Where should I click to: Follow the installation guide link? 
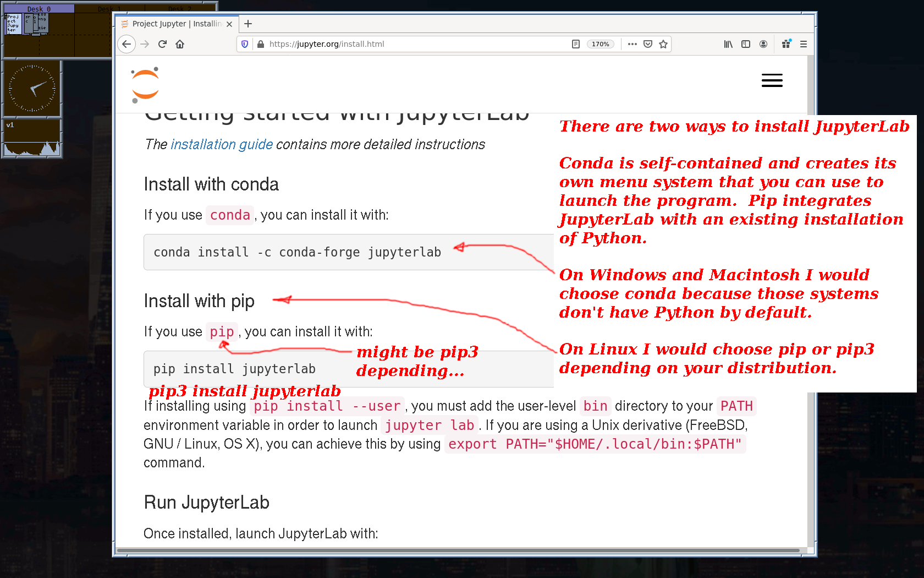point(222,144)
